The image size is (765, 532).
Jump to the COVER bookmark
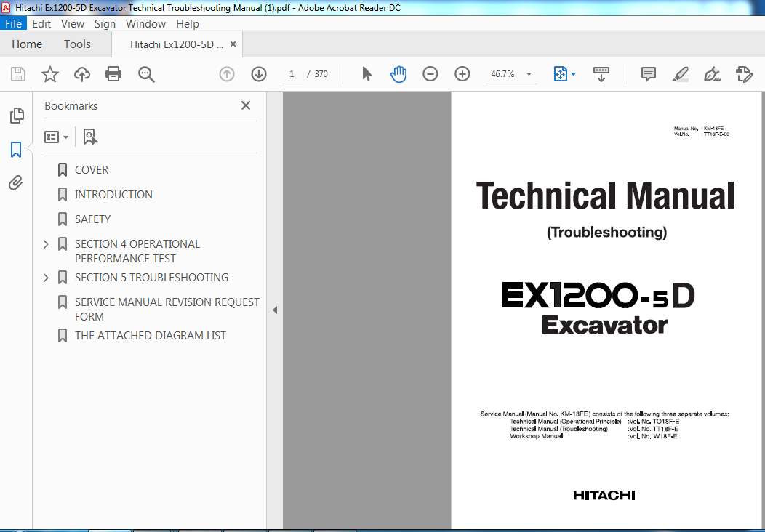click(91, 169)
